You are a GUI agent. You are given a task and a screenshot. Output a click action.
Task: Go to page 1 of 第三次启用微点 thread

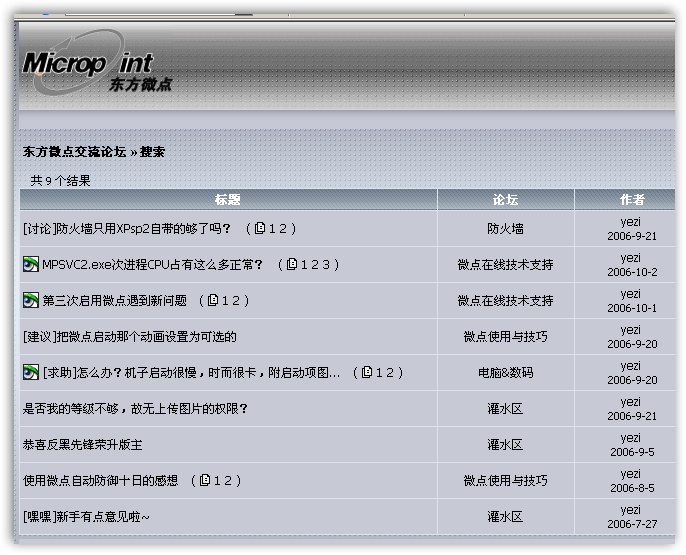click(x=225, y=300)
